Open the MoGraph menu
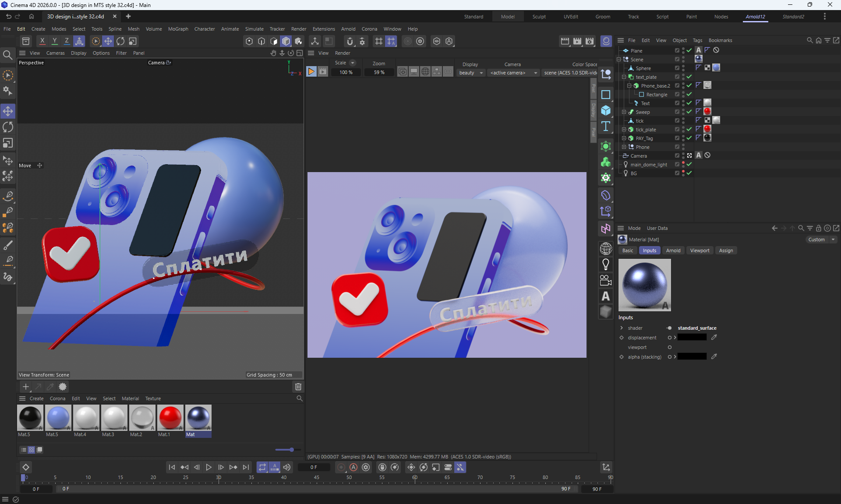The image size is (841, 504). (x=178, y=29)
